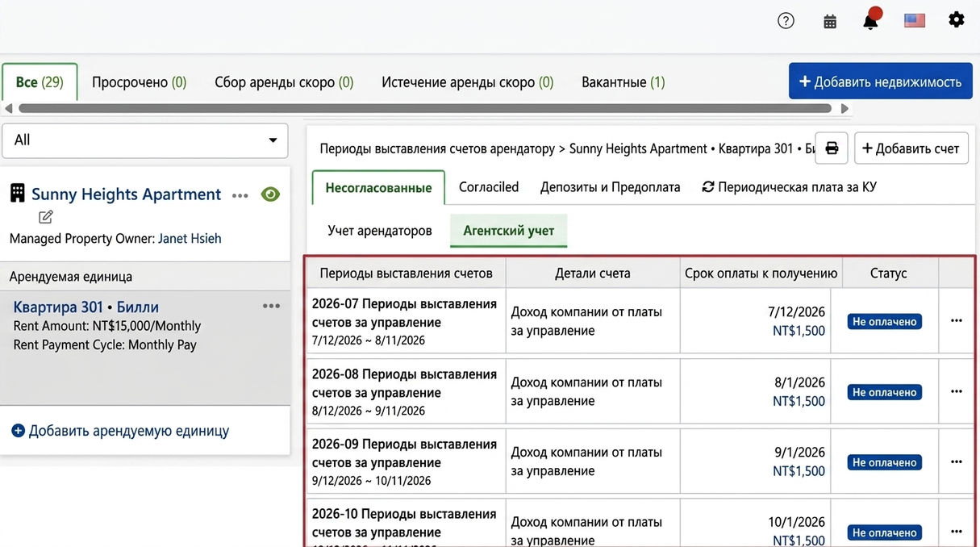Click the horizontal scrollbar track under tabs

coord(425,108)
